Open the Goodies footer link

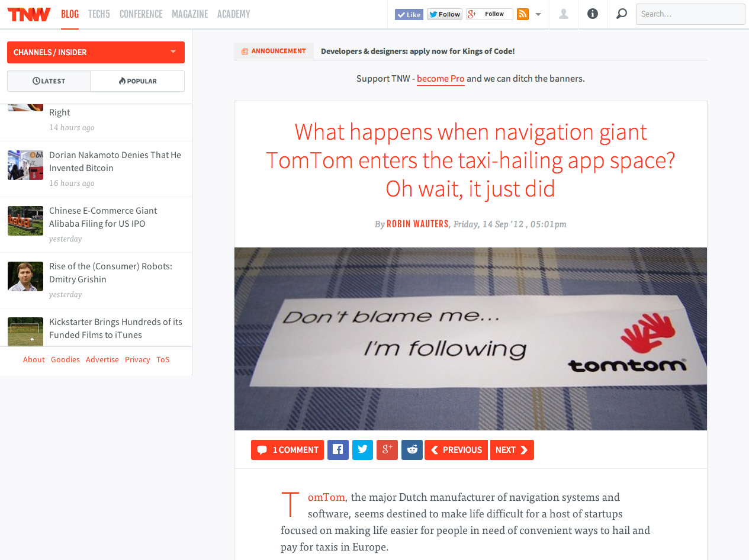click(65, 360)
